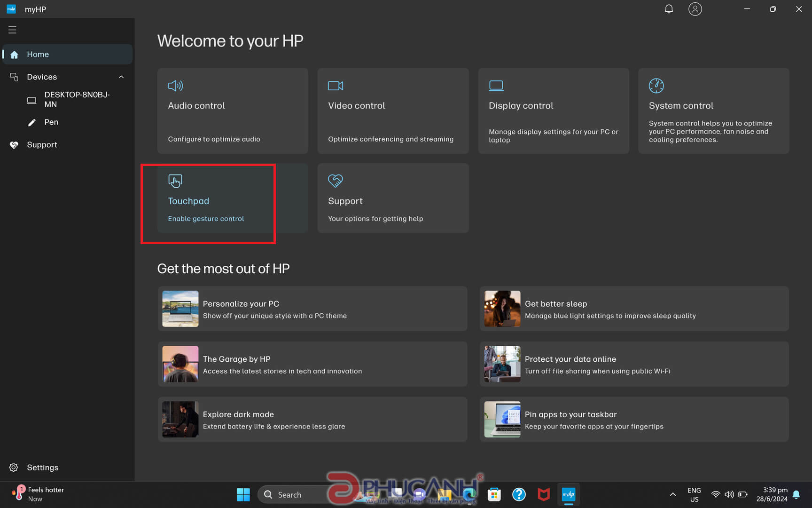Open Settings in the sidebar

pos(68,467)
